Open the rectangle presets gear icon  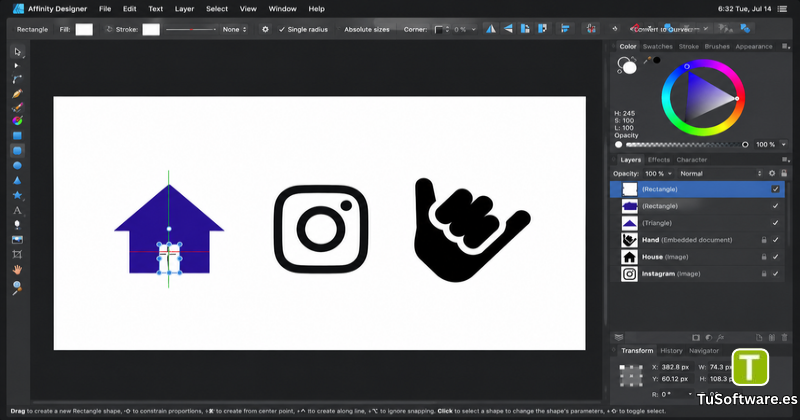point(265,30)
